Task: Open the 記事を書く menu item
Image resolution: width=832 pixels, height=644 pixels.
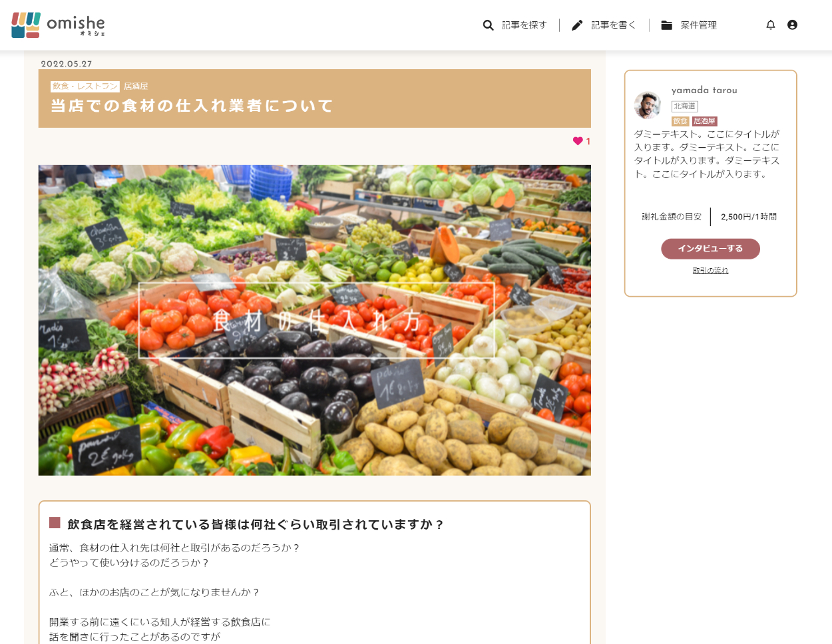Action: coord(613,25)
